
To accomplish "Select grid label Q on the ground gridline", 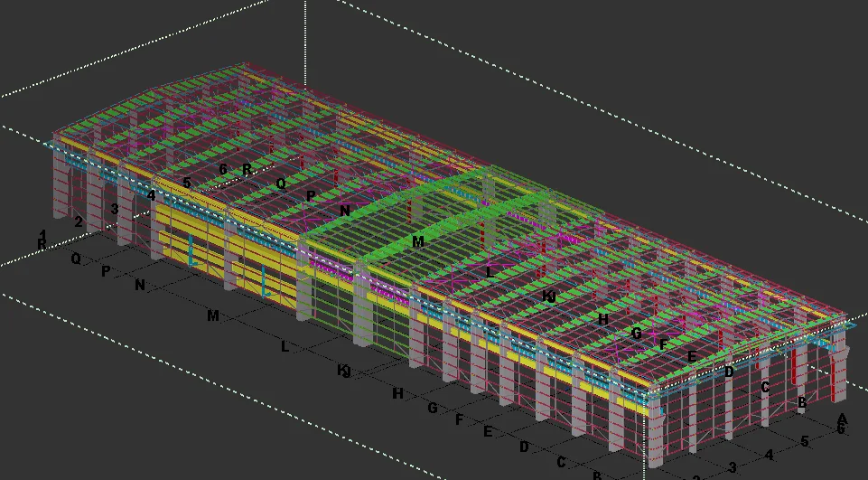I will [x=76, y=259].
